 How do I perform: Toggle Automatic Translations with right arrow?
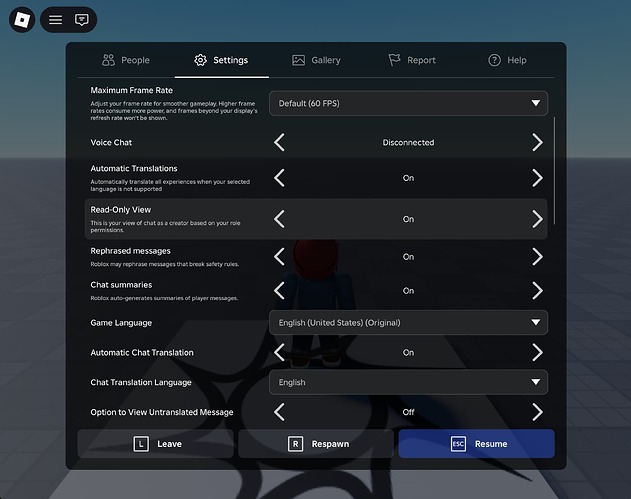(537, 178)
